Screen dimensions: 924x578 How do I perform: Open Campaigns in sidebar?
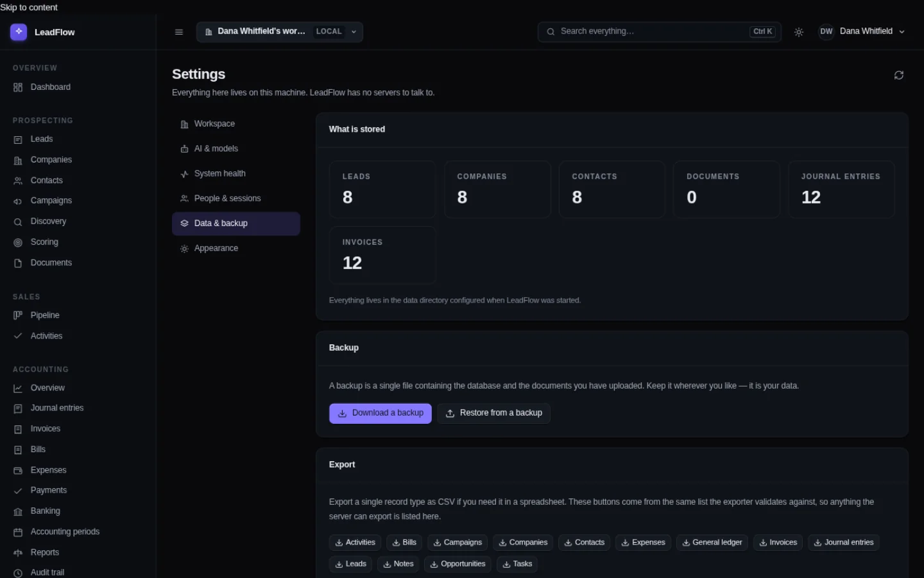coord(78,201)
